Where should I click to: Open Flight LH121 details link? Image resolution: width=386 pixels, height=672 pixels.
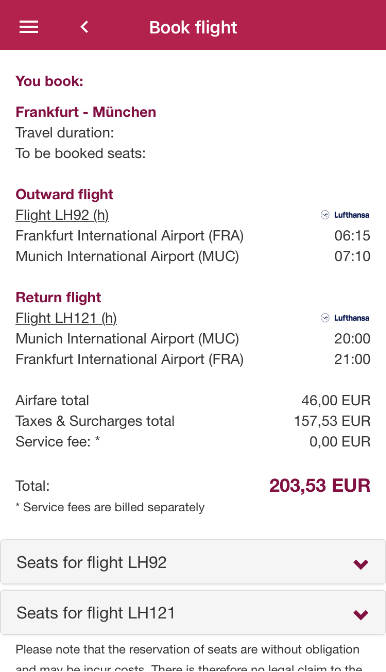click(66, 318)
